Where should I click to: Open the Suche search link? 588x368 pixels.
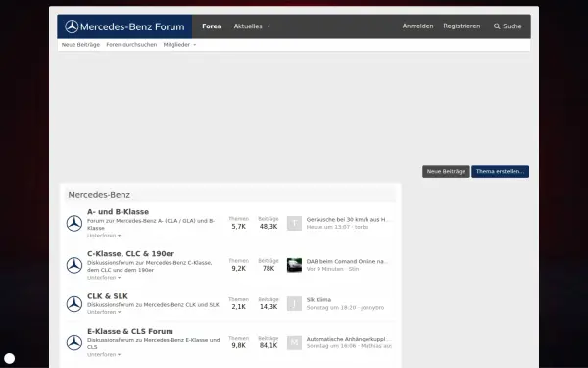click(508, 26)
